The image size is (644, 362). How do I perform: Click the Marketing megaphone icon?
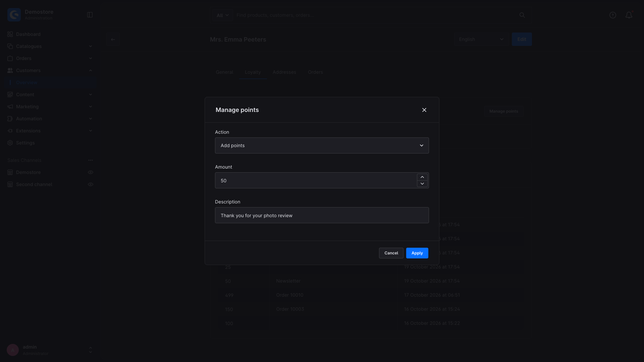(x=10, y=107)
